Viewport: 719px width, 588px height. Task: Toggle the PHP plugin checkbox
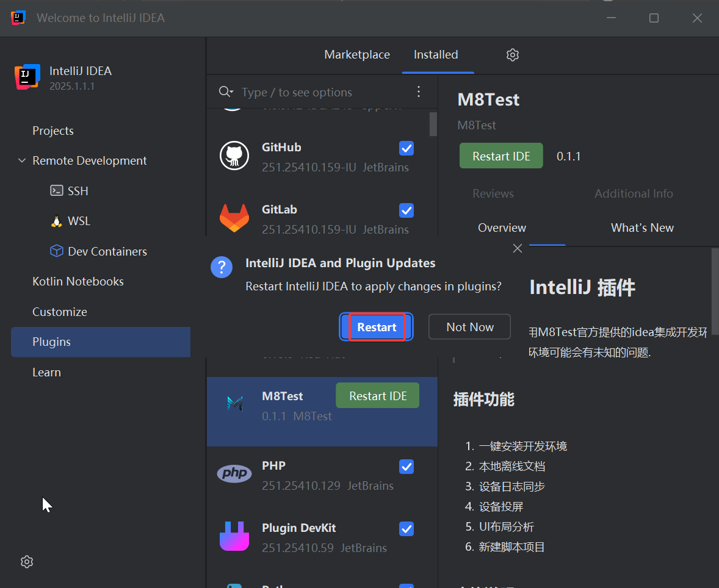pyautogui.click(x=406, y=467)
